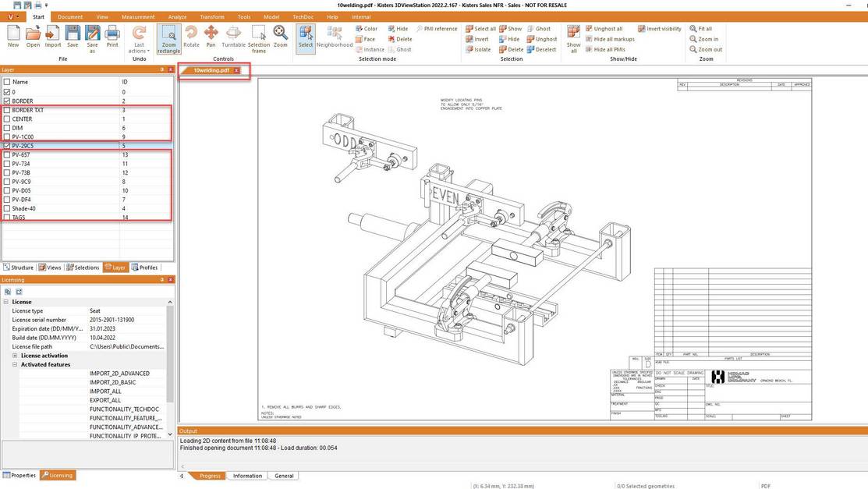
Task: Enable the BORDER TXT layer checkbox
Action: pos(7,110)
